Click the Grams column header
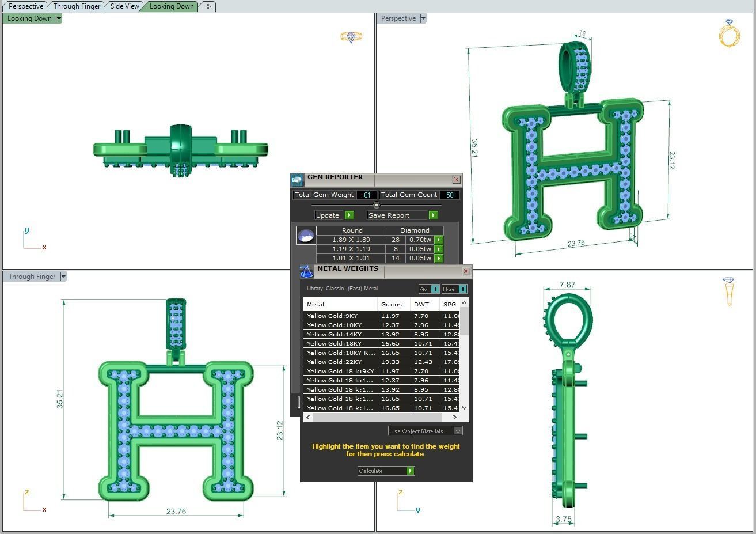Image resolution: width=756 pixels, height=534 pixels. (x=394, y=304)
